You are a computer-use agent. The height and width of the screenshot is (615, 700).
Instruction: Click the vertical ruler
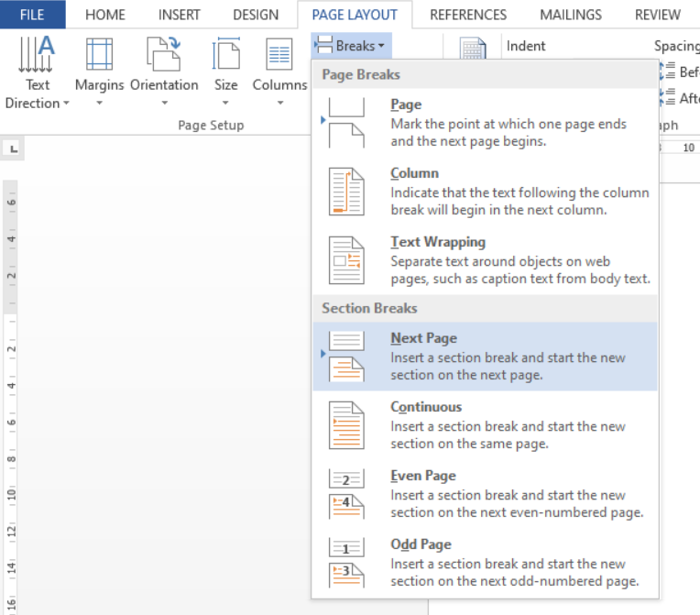point(10,398)
